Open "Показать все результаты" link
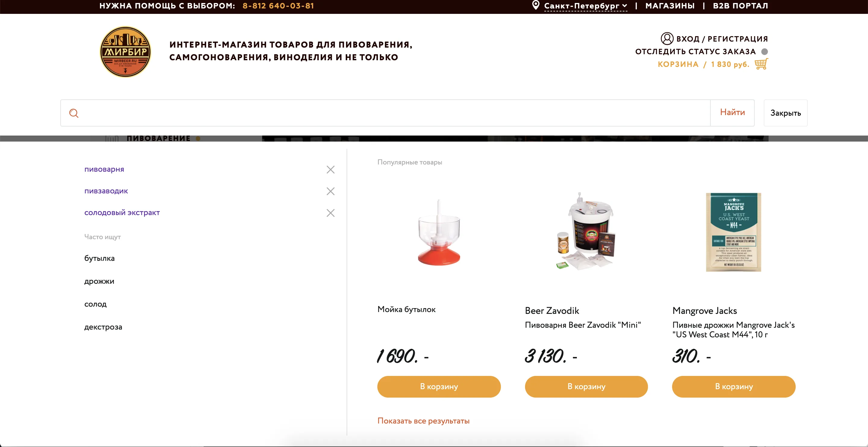The width and height of the screenshot is (868, 447). 423,420
